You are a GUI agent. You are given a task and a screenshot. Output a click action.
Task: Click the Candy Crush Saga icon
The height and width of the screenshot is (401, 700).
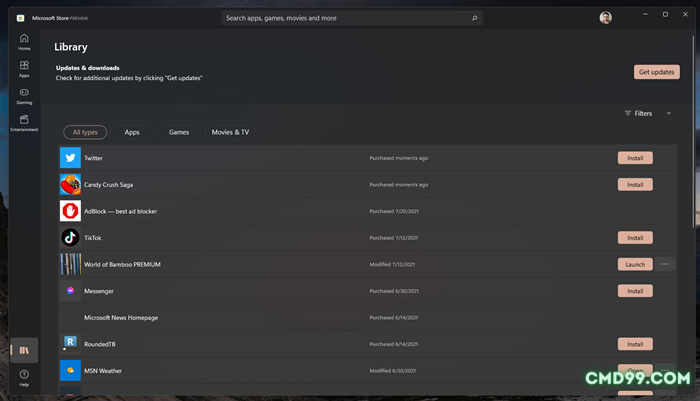pos(70,184)
